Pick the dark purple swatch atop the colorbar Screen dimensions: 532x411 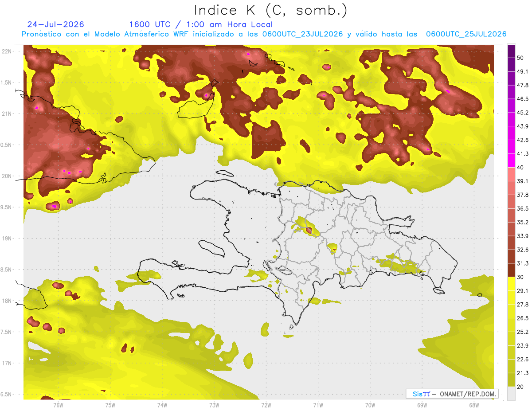pos(511,51)
